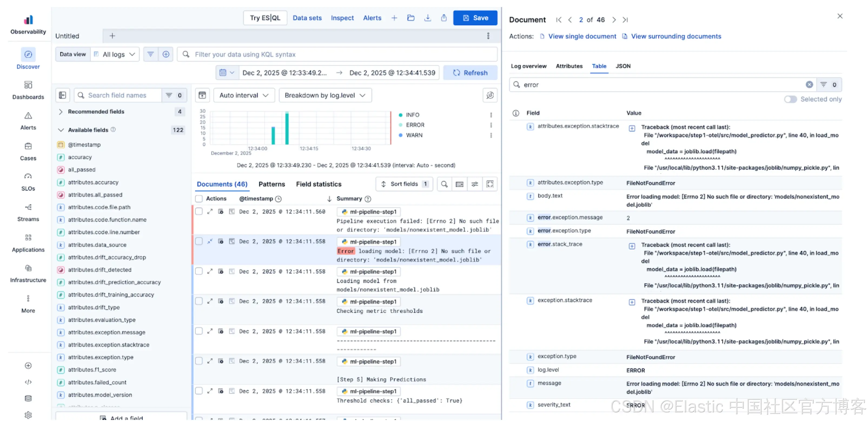This screenshot has width=868, height=421.
Task: Open the All logs data view dropdown
Action: tap(115, 54)
